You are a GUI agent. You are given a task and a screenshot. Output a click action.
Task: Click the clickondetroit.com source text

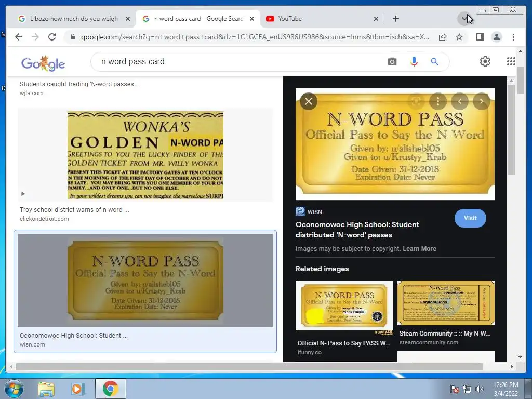pos(44,219)
